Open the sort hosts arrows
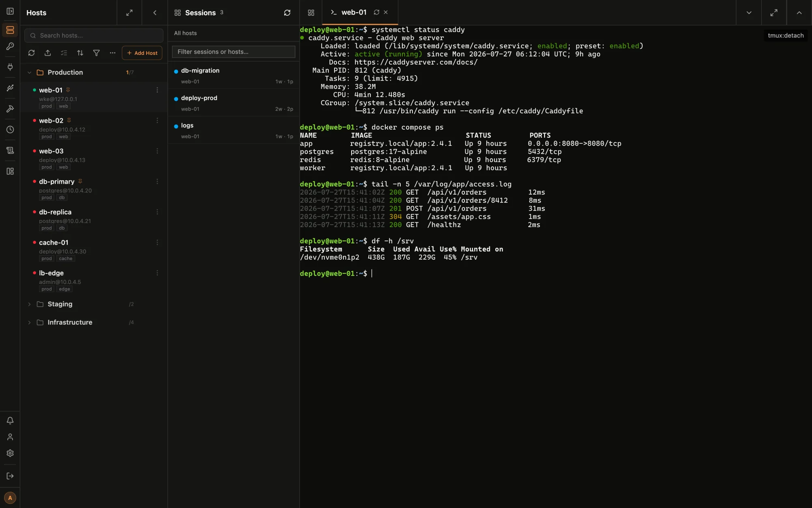This screenshot has width=812, height=508. click(x=80, y=53)
